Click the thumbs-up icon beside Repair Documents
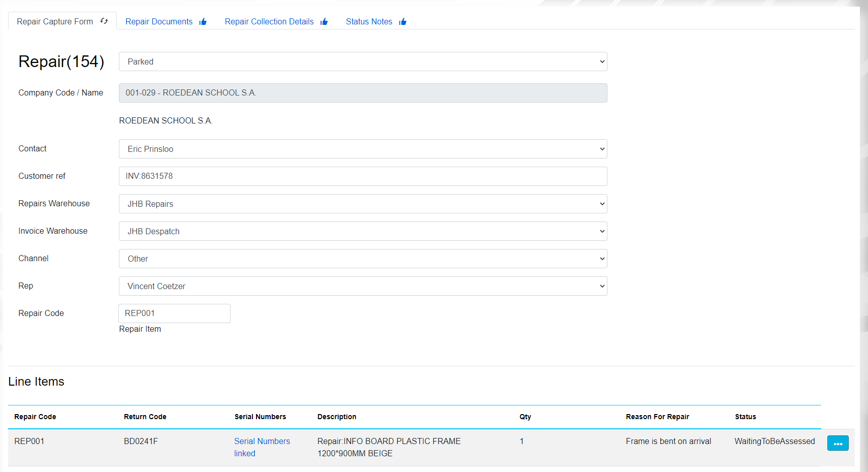 (203, 21)
